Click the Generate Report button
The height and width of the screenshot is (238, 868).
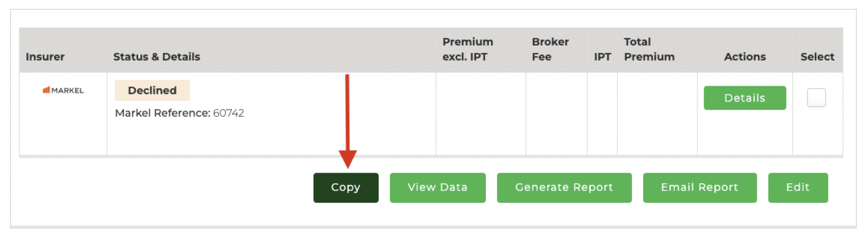[564, 187]
